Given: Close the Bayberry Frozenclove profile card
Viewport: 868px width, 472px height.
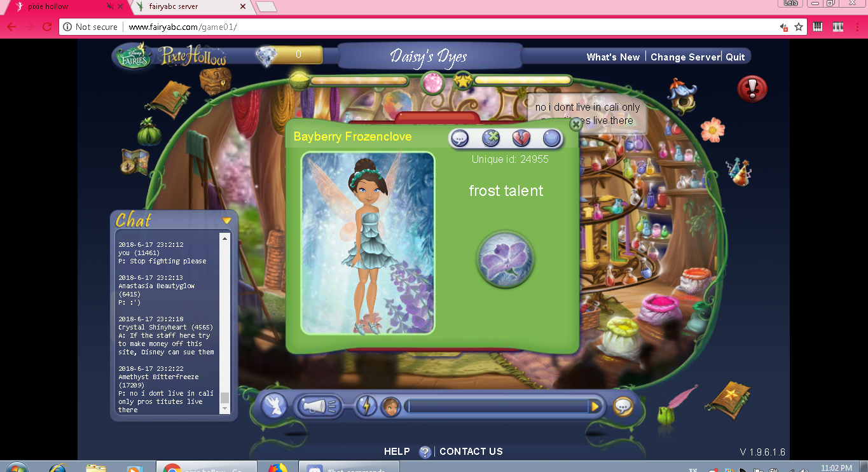Looking at the screenshot, I should coord(575,124).
